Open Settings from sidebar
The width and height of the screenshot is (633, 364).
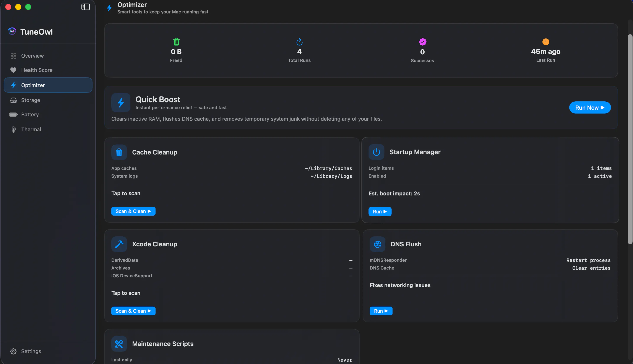tap(48, 351)
